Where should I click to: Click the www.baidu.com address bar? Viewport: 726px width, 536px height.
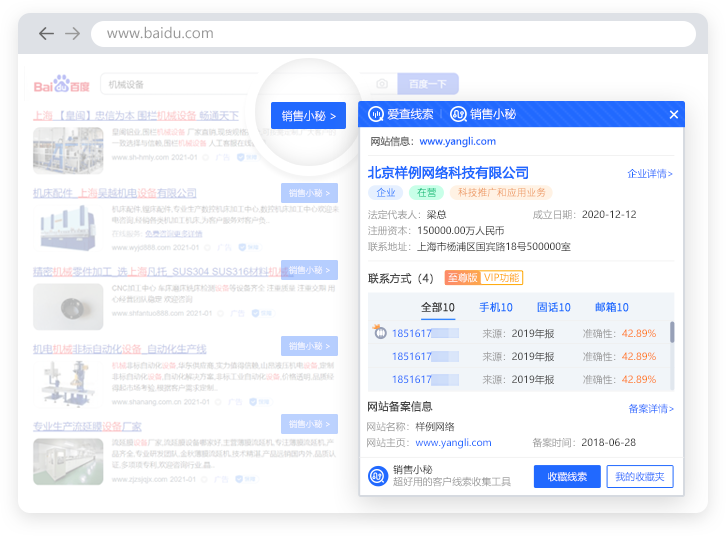[x=393, y=33]
